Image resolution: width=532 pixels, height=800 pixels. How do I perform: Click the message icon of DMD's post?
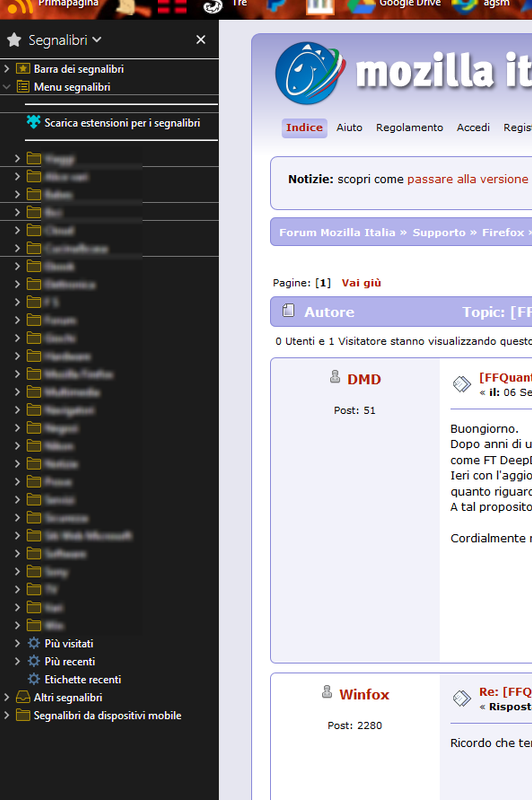462,384
